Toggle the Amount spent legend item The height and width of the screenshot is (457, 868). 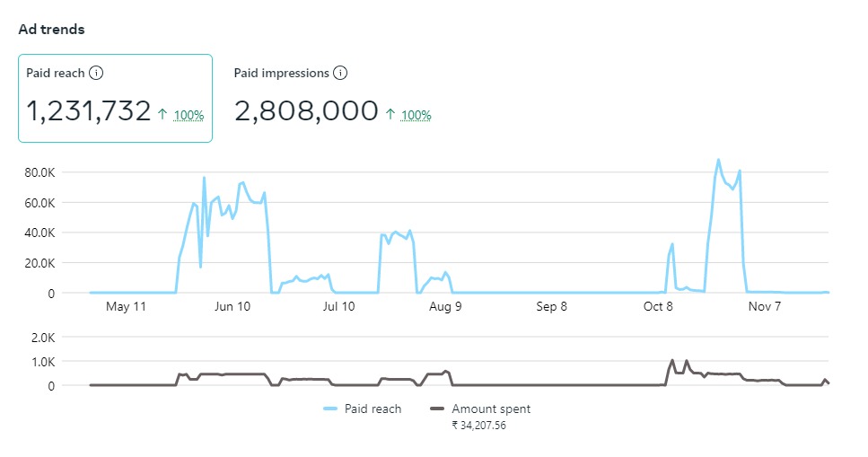[x=490, y=409]
